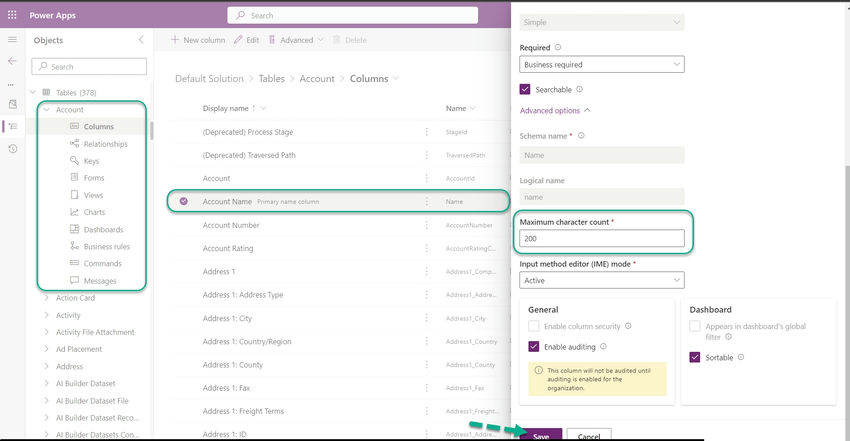This screenshot has height=441, width=850.
Task: Open the Advanced toolbar dropdown
Action: (296, 40)
